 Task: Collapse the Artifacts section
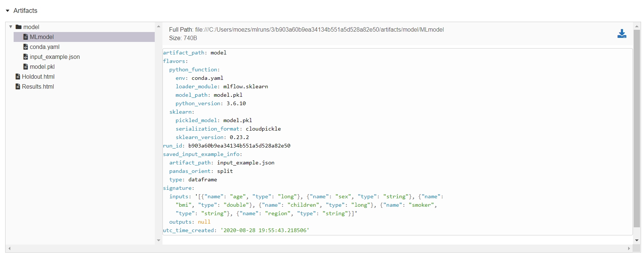(x=8, y=11)
